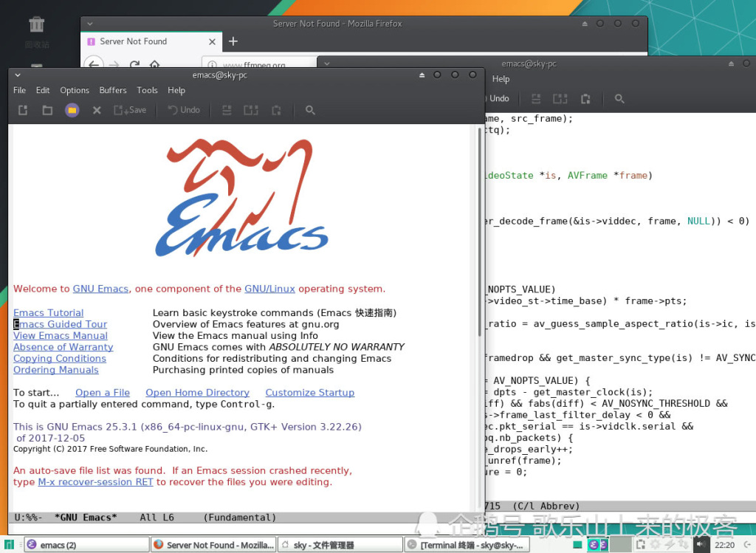The width and height of the screenshot is (756, 553).
Task: Click the background Emacs window menu chevron
Action: (x=327, y=63)
